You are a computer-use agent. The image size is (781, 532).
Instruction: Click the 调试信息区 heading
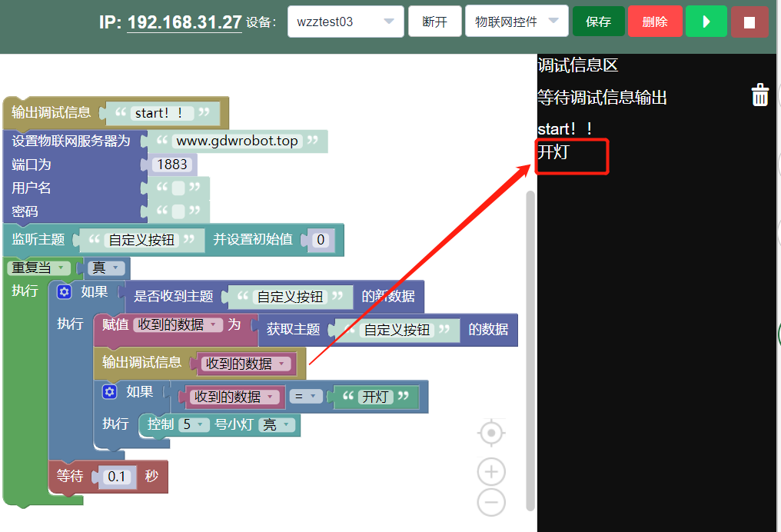[578, 65]
